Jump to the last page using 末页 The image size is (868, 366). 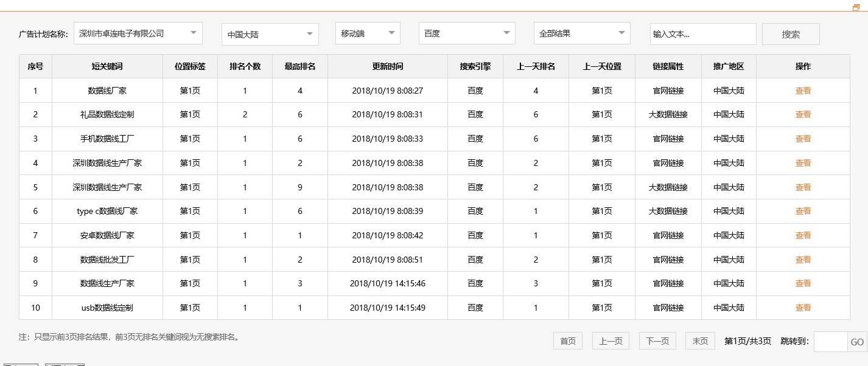[x=699, y=340]
